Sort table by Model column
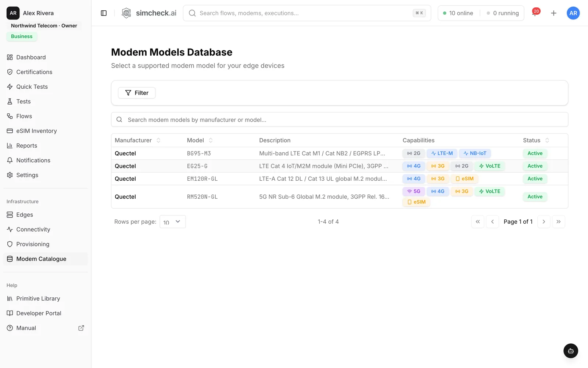 point(200,140)
